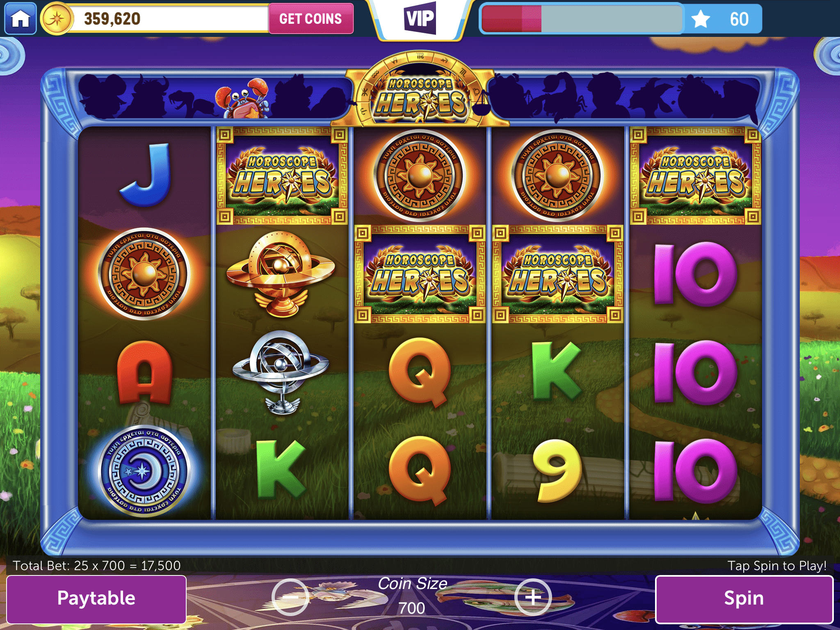Spin the reels
840x630 pixels.
click(x=744, y=599)
